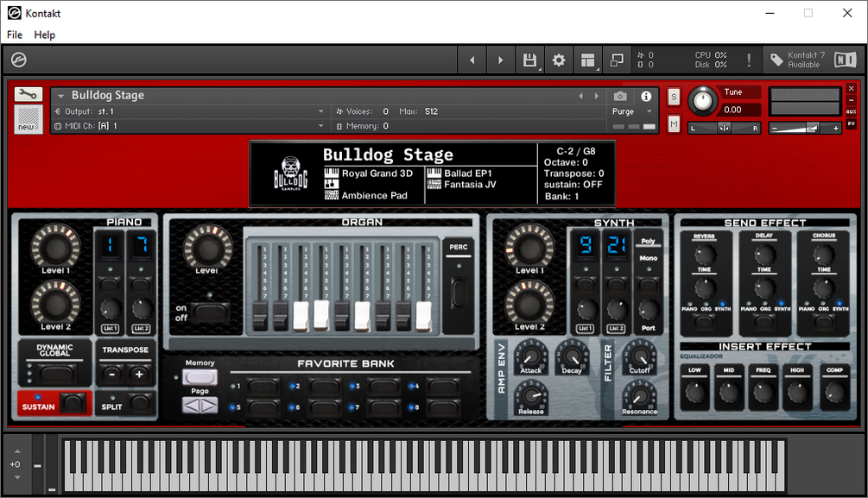Image resolution: width=868 pixels, height=498 pixels.
Task: Click the Memory page right arrow
Action: click(x=208, y=407)
